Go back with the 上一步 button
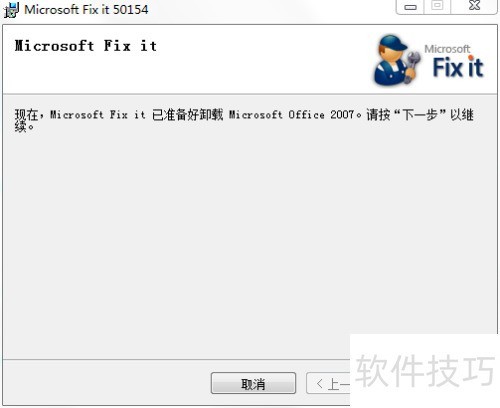500x408 pixels. tap(328, 383)
